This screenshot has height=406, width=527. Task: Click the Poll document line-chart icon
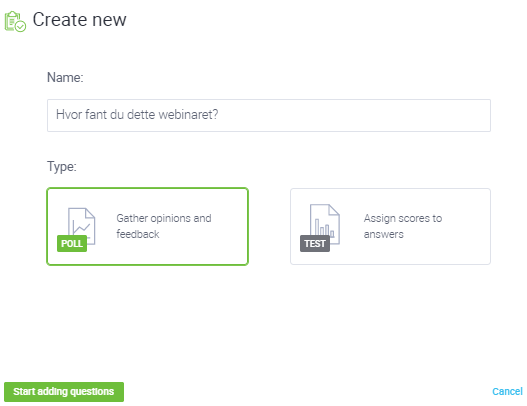click(82, 226)
